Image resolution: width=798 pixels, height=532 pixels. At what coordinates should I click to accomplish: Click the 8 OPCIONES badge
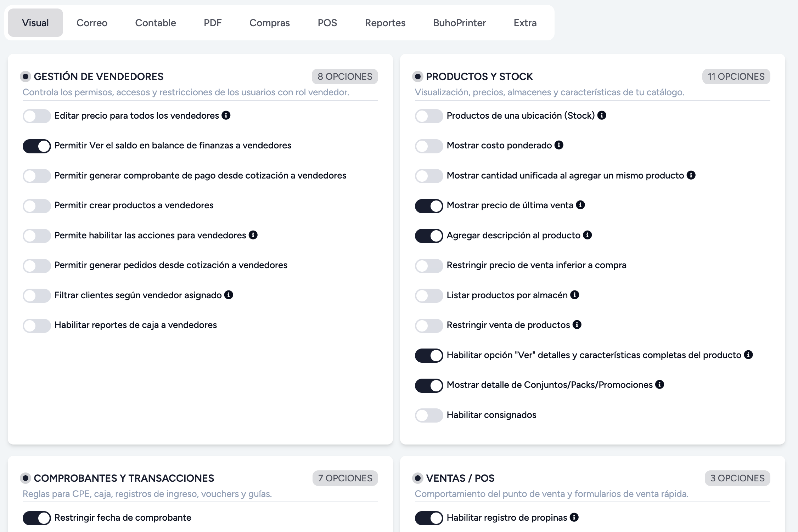pos(345,77)
